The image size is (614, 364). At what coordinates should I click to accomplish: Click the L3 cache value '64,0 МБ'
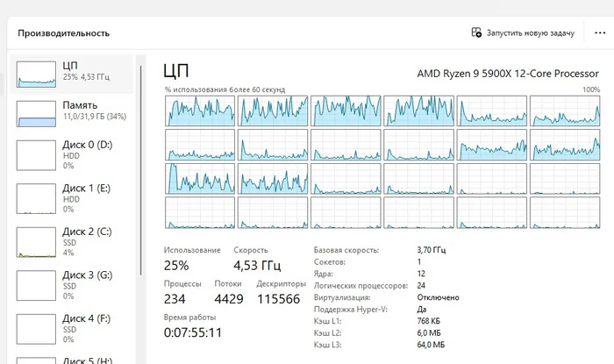[x=431, y=345]
